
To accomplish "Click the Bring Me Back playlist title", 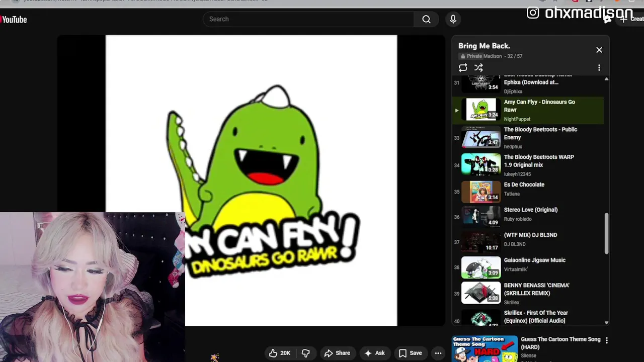I will point(484,46).
